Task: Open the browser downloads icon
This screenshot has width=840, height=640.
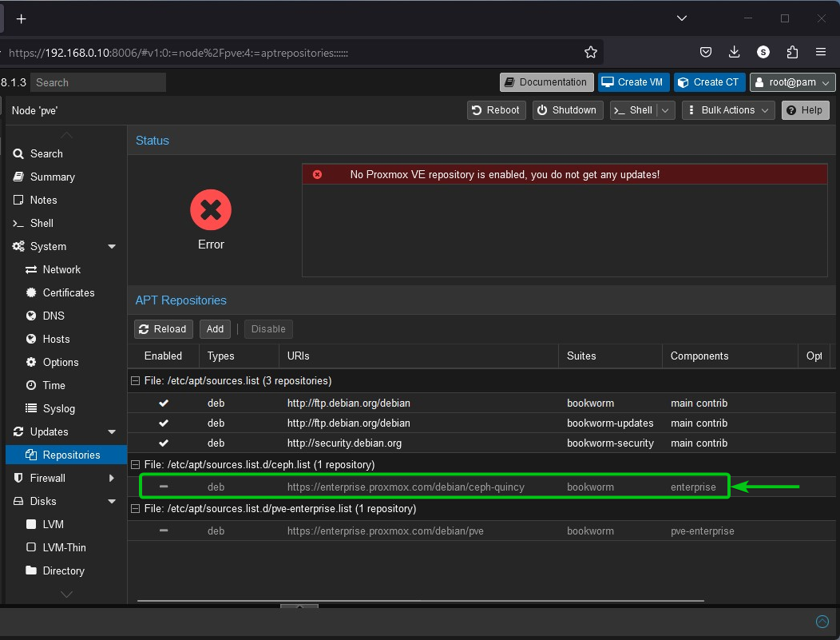Action: click(x=734, y=52)
